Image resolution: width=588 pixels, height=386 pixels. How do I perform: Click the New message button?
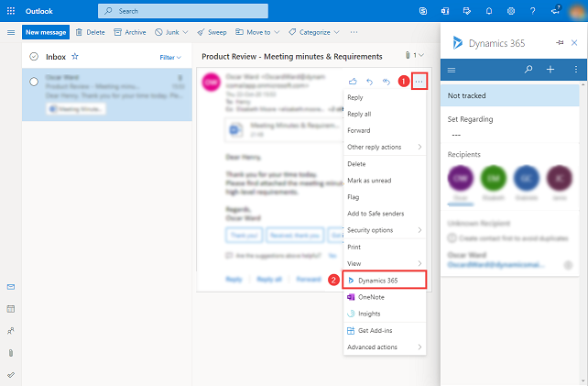point(46,32)
